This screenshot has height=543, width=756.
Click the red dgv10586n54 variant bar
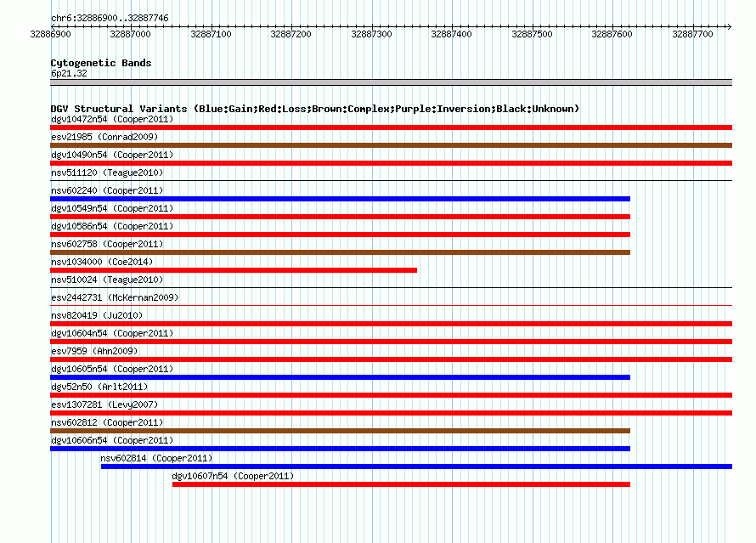click(340, 235)
